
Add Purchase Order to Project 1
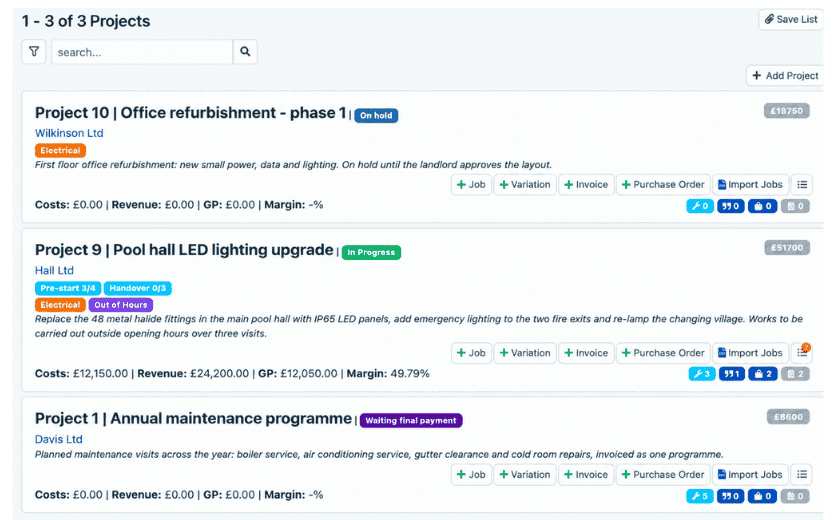click(x=663, y=474)
